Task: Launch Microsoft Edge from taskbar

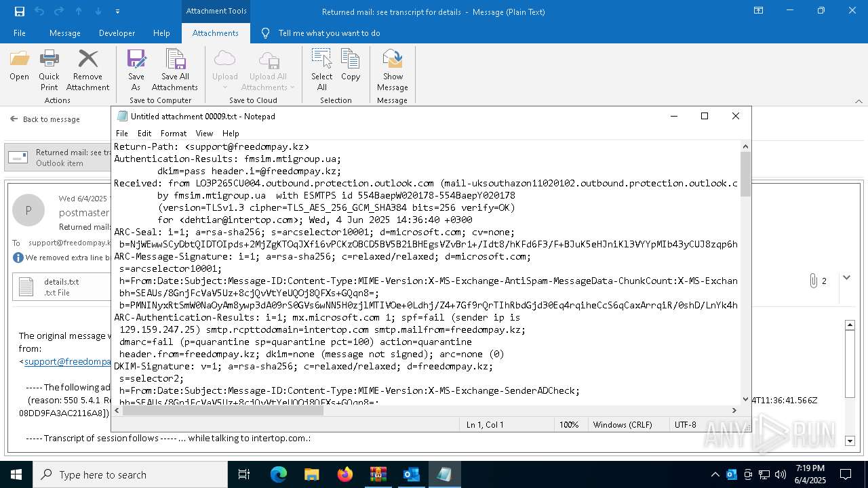Action: pos(279,474)
